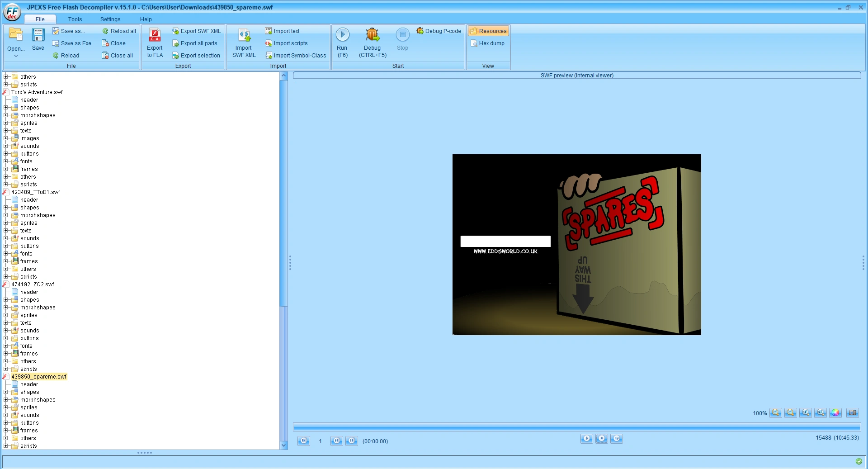Reset preview zoom to 100%
Image resolution: width=868 pixels, height=469 pixels.
(805, 413)
